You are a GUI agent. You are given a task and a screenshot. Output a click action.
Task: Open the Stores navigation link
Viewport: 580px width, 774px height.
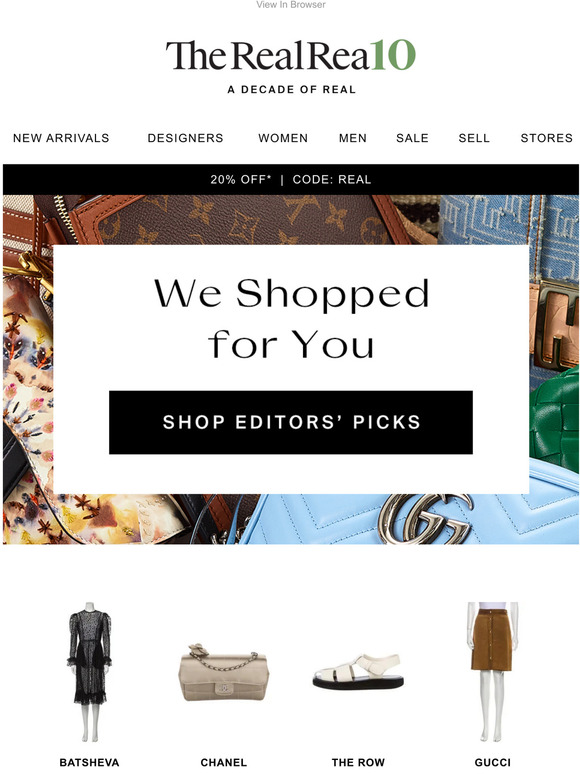click(x=546, y=138)
